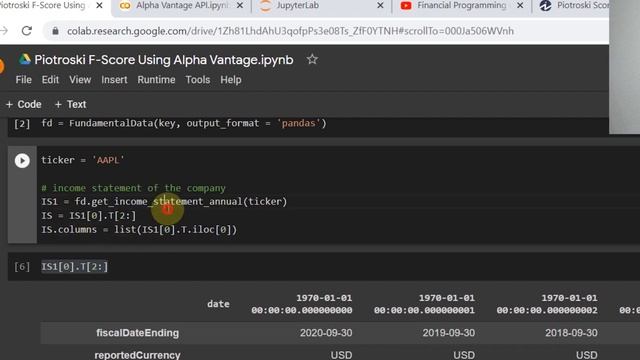Open the File menu
The image size is (640, 360).
click(x=24, y=80)
